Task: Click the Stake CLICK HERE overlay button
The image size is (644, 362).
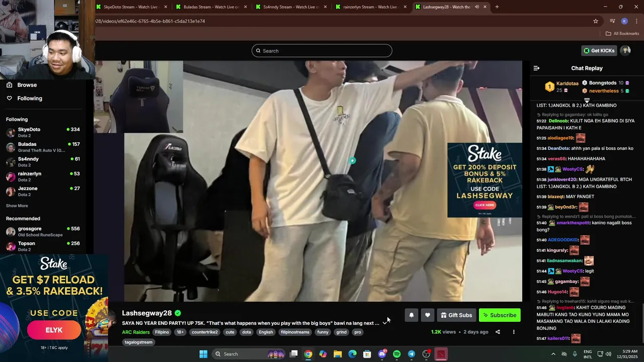Action: tap(485, 205)
